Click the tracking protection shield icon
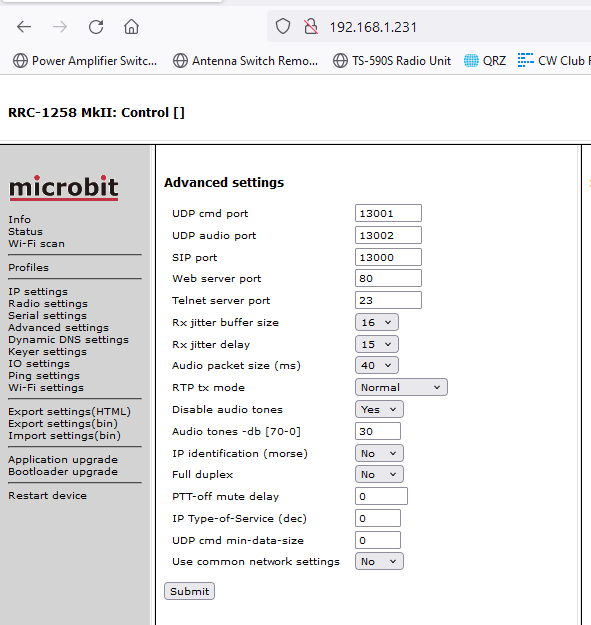591x625 pixels. click(283, 27)
